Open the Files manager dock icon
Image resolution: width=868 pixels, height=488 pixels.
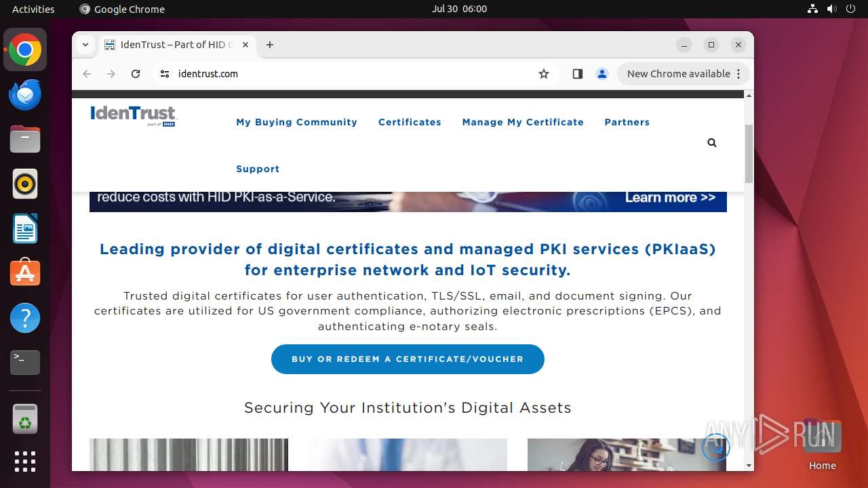(25, 140)
